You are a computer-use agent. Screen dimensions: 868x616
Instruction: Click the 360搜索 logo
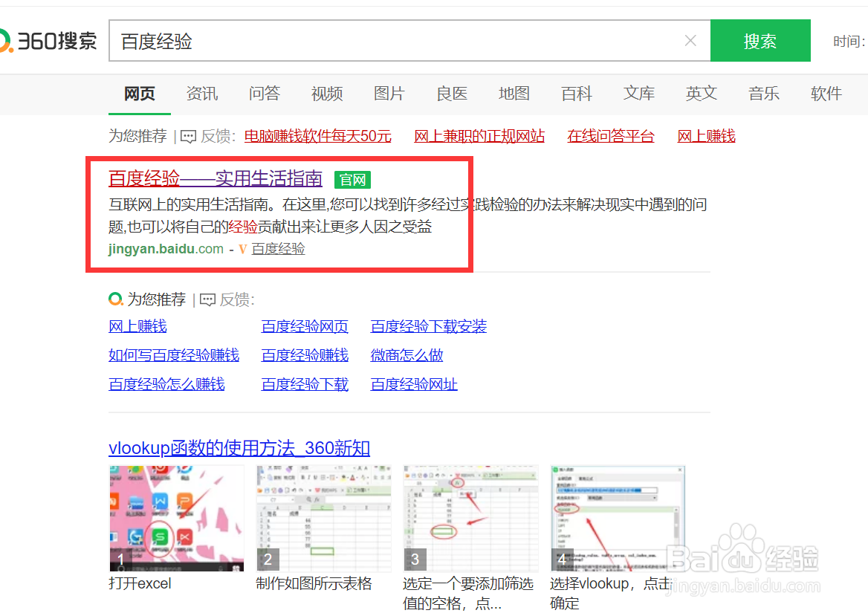pos(48,41)
